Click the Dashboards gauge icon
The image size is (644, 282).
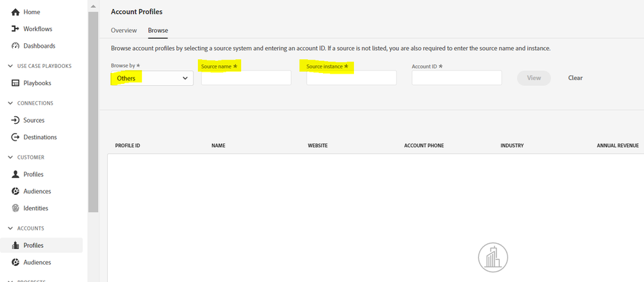15,46
